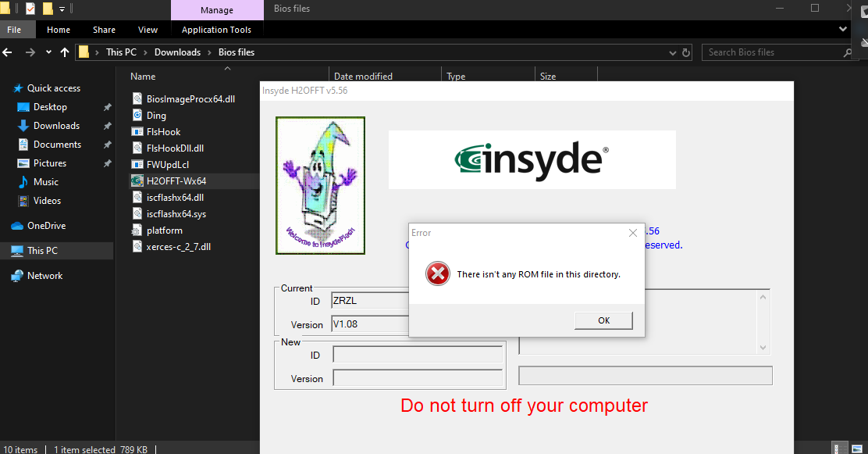The height and width of the screenshot is (454, 868).
Task: Click Downloads in the address path
Action: pos(177,52)
